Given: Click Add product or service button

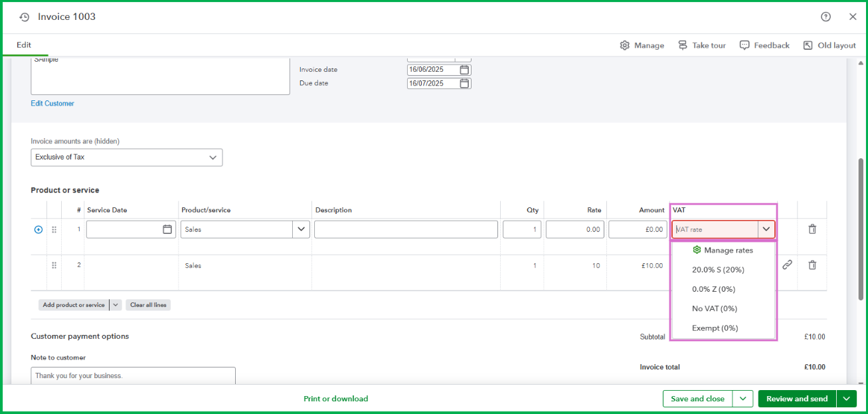Looking at the screenshot, I should pos(74,305).
